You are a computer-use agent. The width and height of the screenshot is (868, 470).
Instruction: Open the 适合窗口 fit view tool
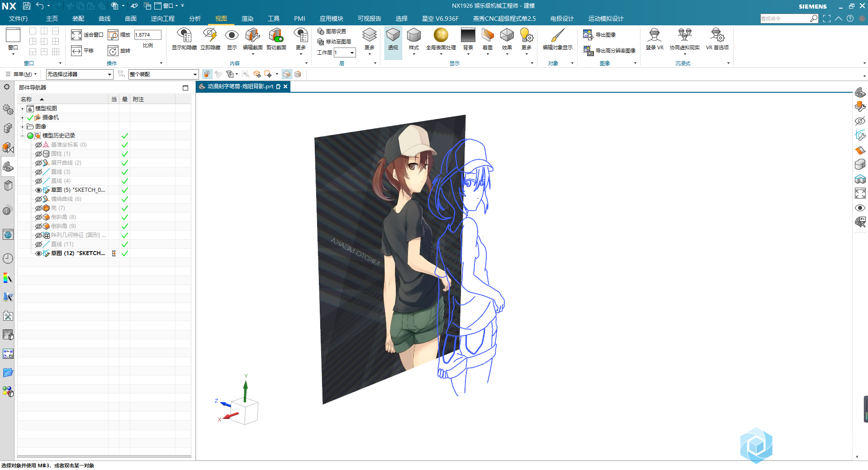(87, 35)
